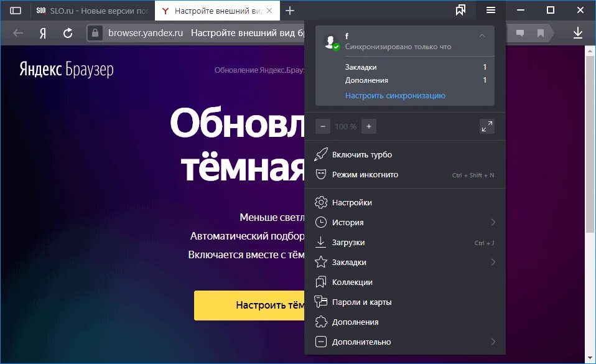Open 'Настройки' menu item
The image size is (596, 364).
(x=405, y=202)
